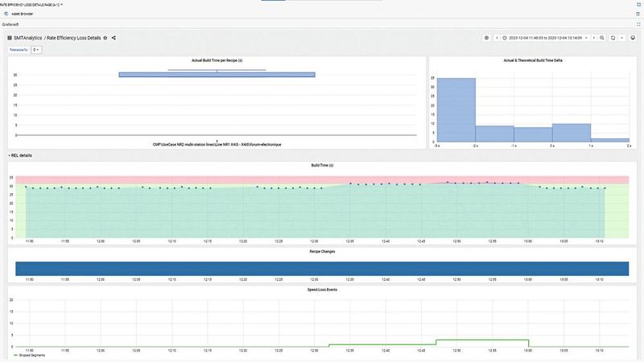Open the dashboards grid icon beside SMTAnalytics

pyautogui.click(x=10, y=38)
